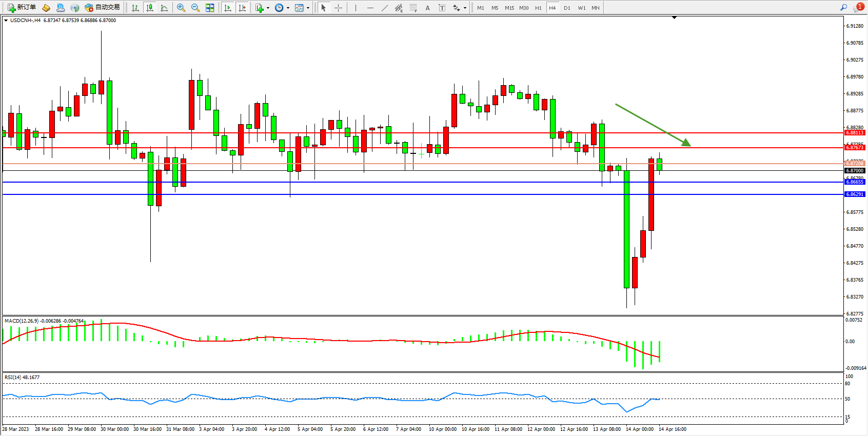Viewport: 868px width, 436px height.
Task: Open the search magnifier icon
Action: (x=843, y=8)
